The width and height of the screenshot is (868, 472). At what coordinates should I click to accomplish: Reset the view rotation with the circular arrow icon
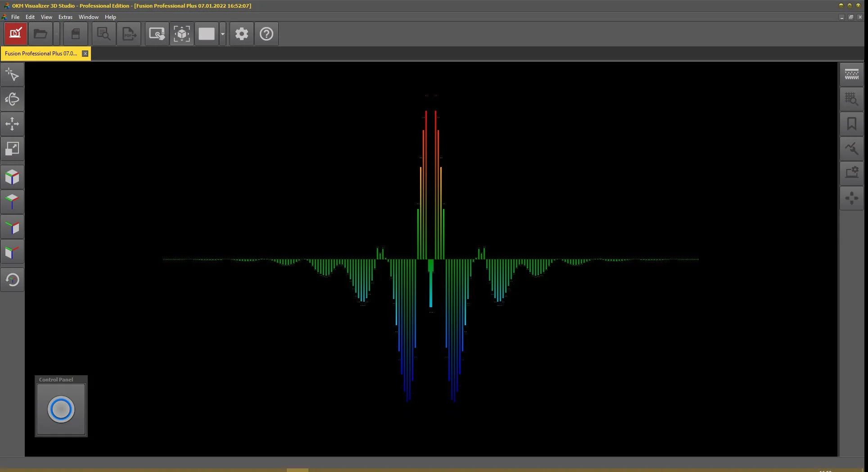click(x=12, y=279)
